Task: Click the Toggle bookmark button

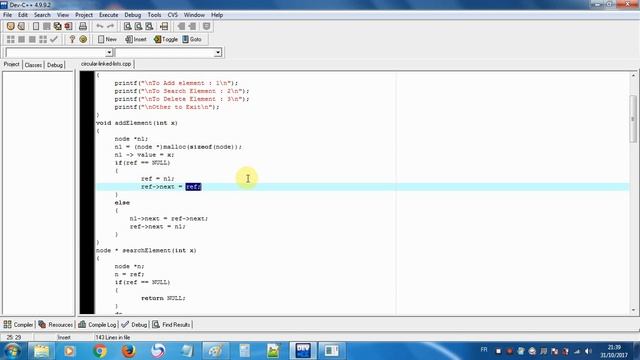Action: click(x=166, y=39)
